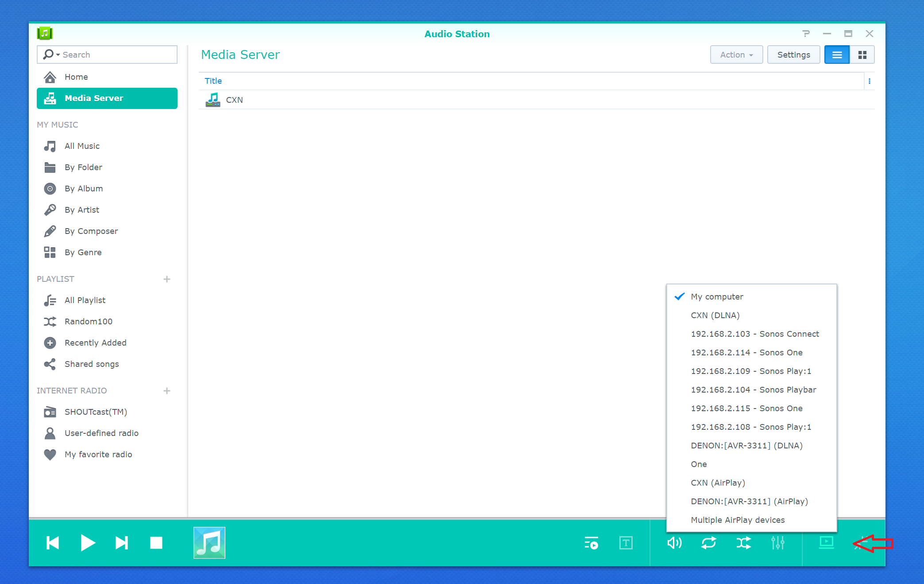Image resolution: width=924 pixels, height=584 pixels.
Task: Select DENON:[AVR-3311] (AirPlay) device
Action: click(x=752, y=502)
